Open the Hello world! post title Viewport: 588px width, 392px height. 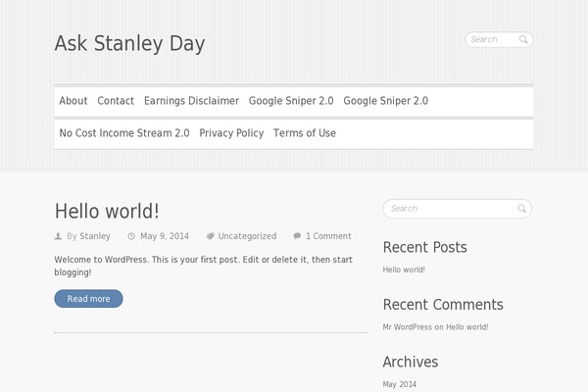click(x=107, y=211)
